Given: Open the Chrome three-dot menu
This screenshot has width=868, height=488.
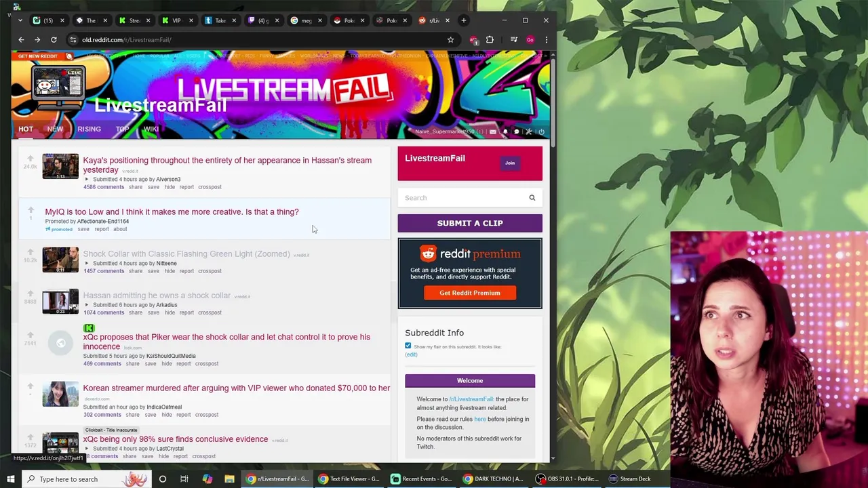Looking at the screenshot, I should 546,39.
